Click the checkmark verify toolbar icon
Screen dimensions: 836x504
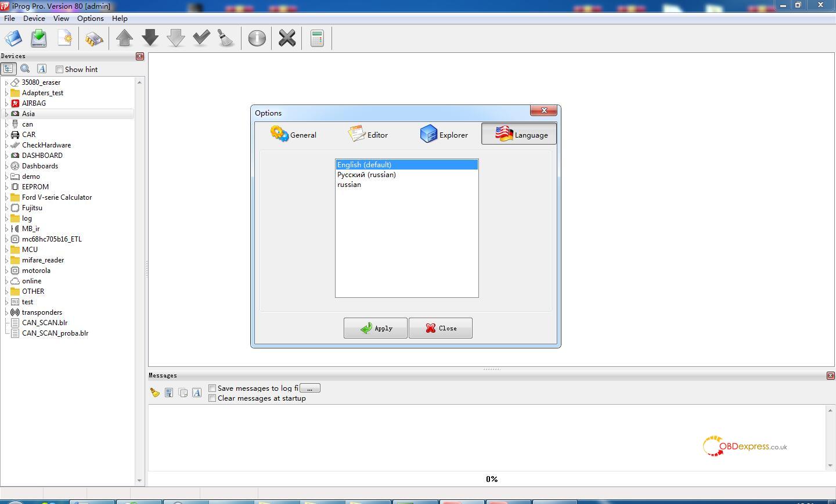click(201, 38)
